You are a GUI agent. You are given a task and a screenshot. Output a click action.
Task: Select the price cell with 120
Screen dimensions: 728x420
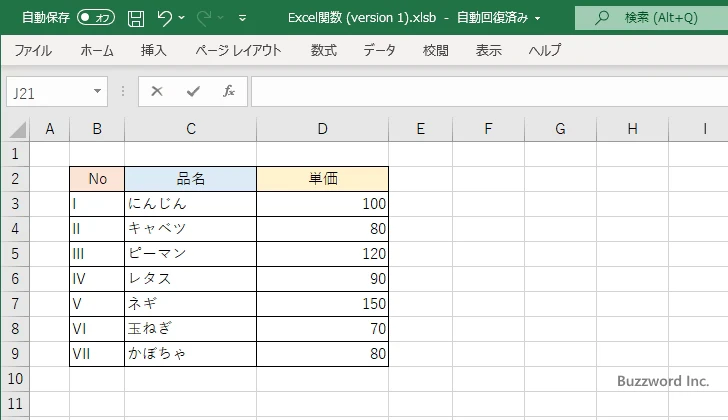coord(323,254)
